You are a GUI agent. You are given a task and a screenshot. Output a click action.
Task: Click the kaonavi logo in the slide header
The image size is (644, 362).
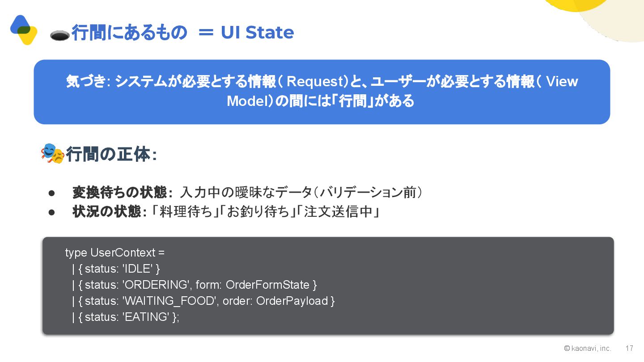pyautogui.click(x=23, y=29)
